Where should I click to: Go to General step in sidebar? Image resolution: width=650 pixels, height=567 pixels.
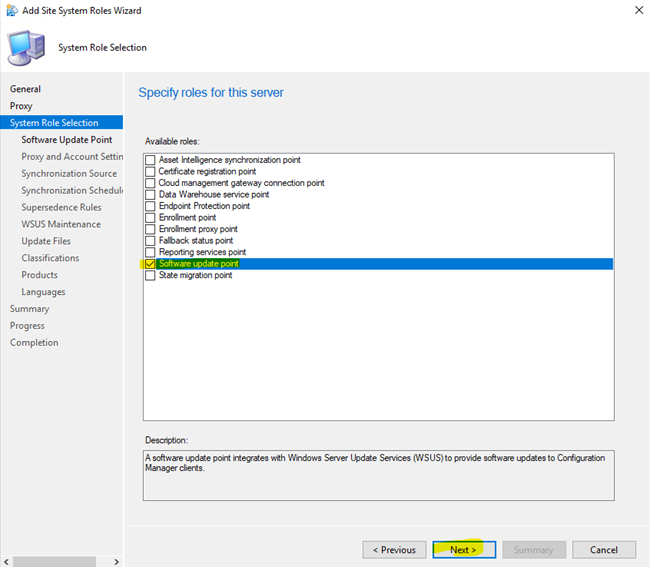pos(25,89)
